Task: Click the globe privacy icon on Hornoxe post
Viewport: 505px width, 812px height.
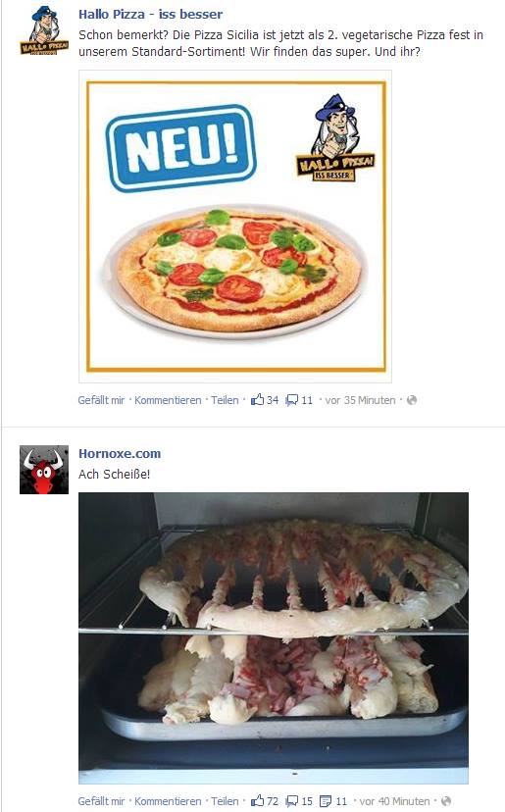Action: tap(446, 800)
